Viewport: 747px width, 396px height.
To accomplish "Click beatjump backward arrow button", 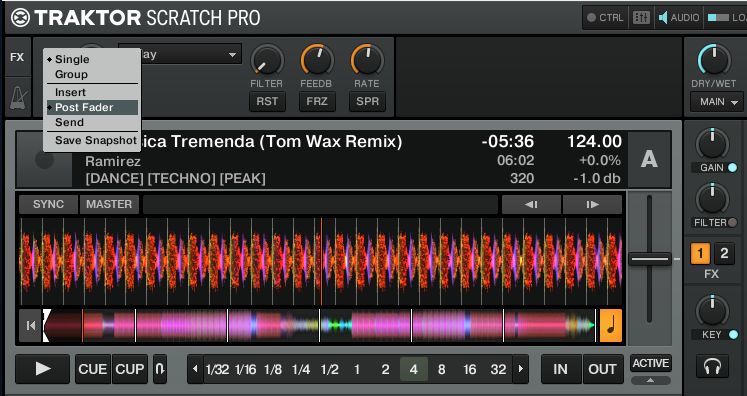I will click(531, 204).
